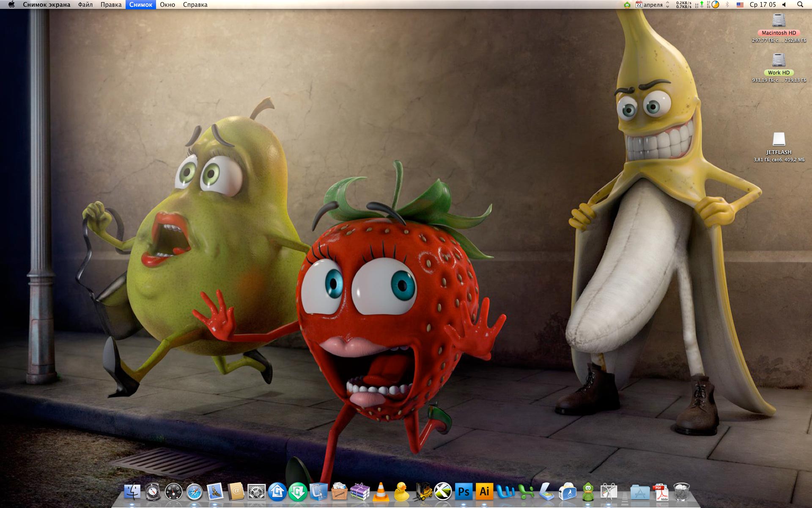Click the blue upload-arrow clamp icon
The width and height of the screenshot is (812, 508).
coord(277,492)
